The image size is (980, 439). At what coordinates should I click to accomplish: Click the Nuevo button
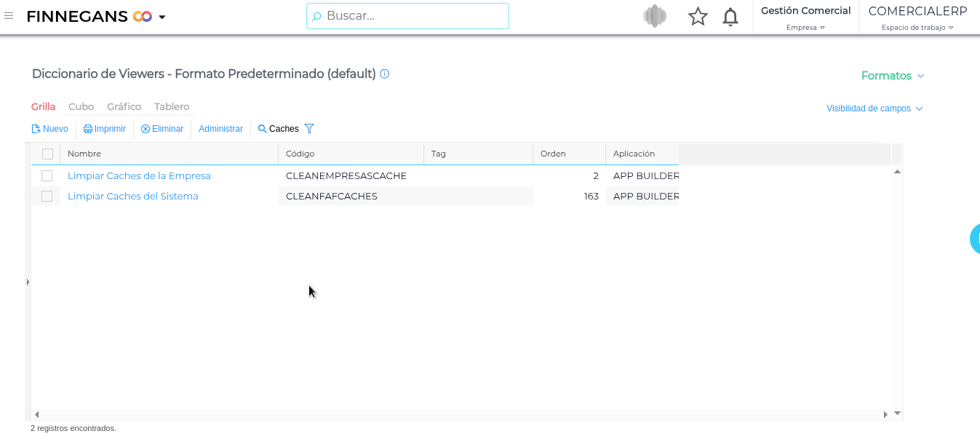pyautogui.click(x=49, y=129)
